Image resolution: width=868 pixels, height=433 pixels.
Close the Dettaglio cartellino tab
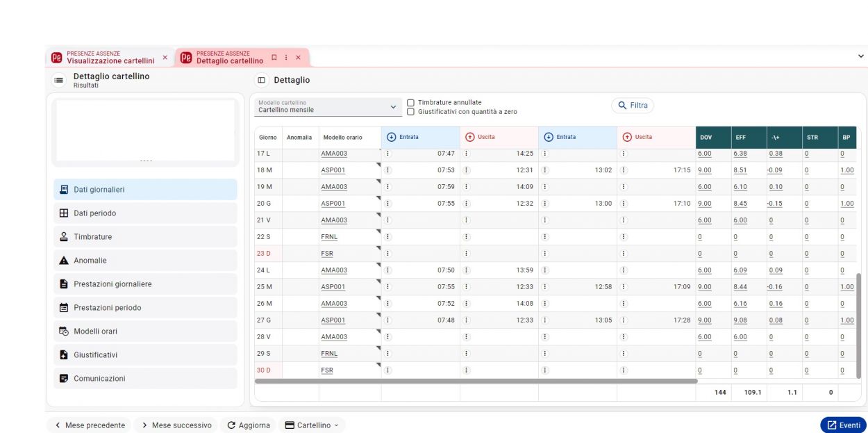299,58
